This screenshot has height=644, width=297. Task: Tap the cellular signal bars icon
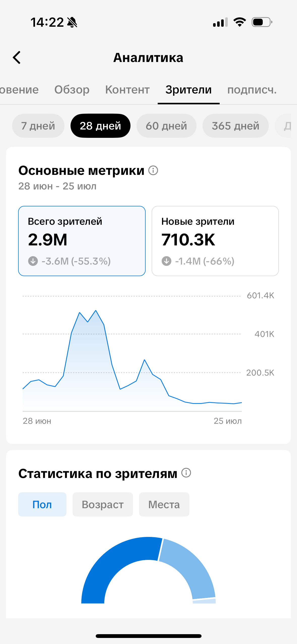[x=220, y=22]
